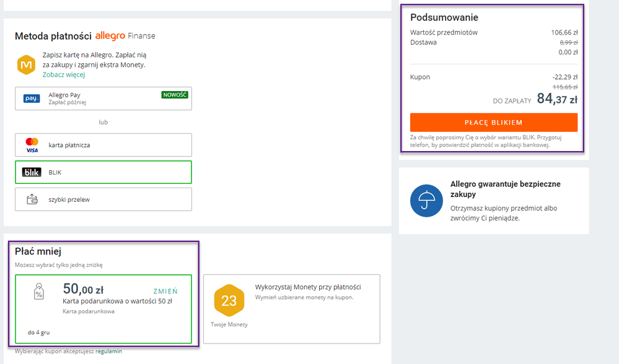619x364 pixels.
Task: Click Możesz wybrać tylko jedną zniżkę text
Action: [x=59, y=265]
